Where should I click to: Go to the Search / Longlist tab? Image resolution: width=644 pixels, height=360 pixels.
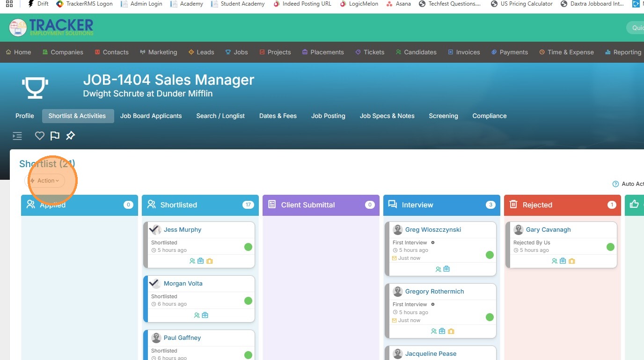click(x=220, y=116)
